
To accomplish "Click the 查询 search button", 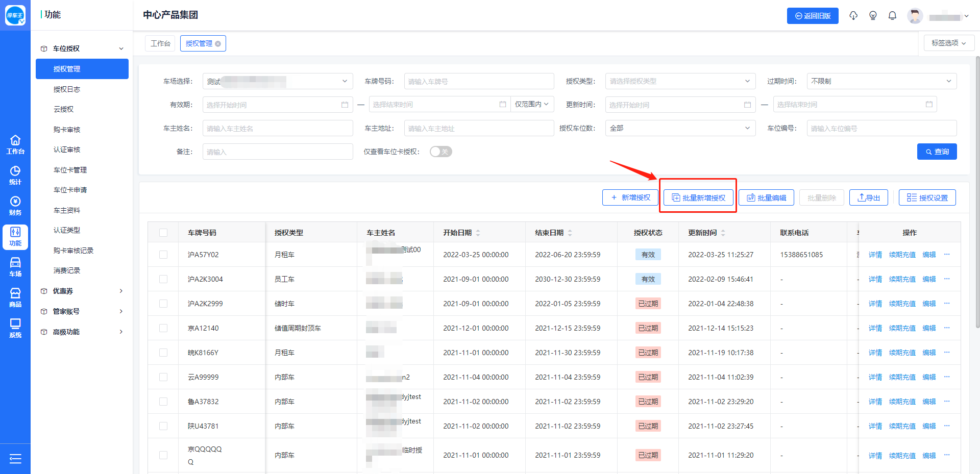I will pos(937,152).
